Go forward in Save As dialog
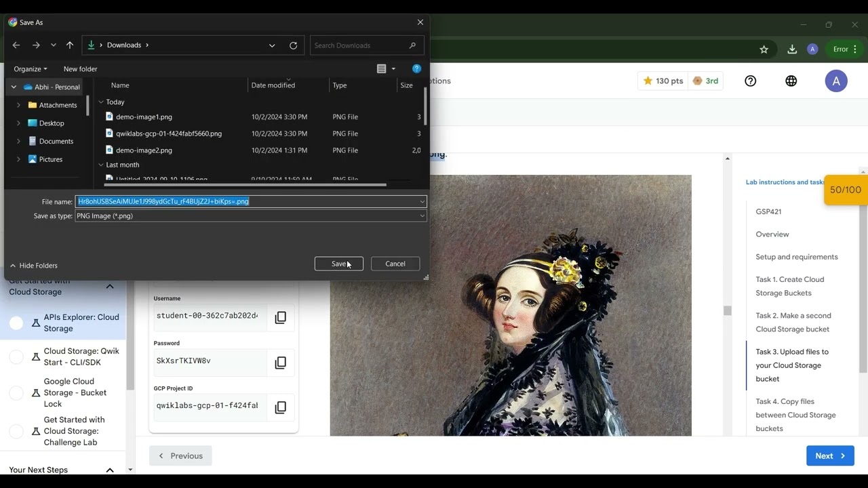This screenshot has height=488, width=868. coord(36,45)
